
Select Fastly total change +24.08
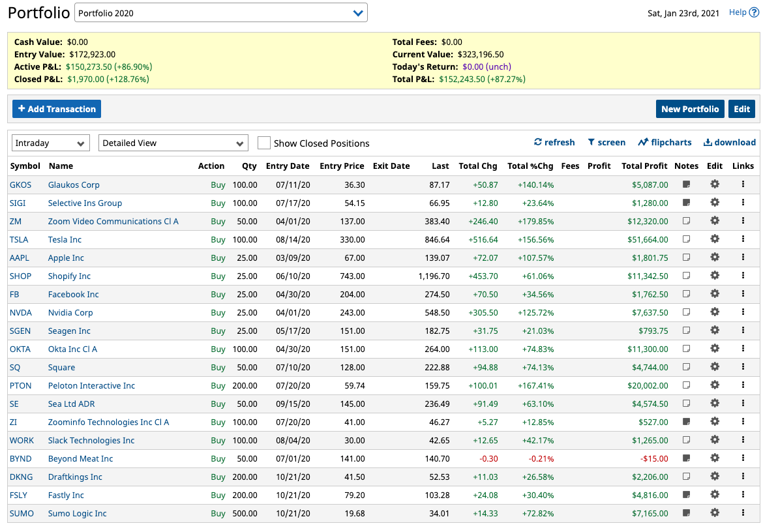(x=485, y=495)
